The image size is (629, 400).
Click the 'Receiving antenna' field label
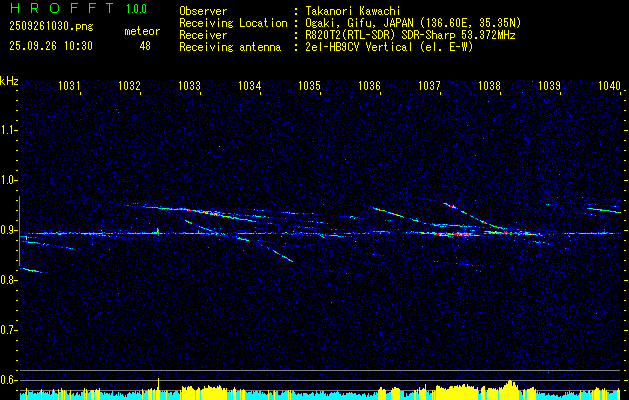click(x=230, y=47)
